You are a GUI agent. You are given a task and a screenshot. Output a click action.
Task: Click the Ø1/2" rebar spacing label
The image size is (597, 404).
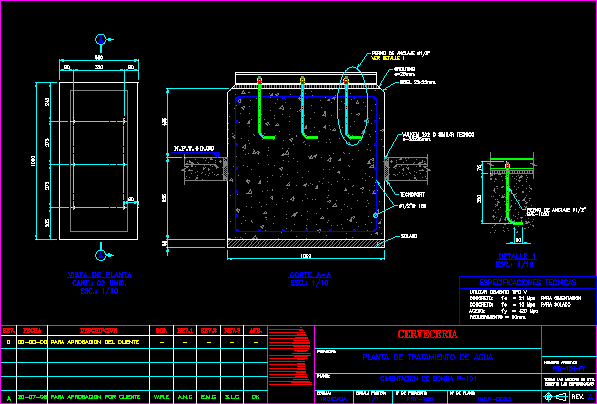click(412, 206)
